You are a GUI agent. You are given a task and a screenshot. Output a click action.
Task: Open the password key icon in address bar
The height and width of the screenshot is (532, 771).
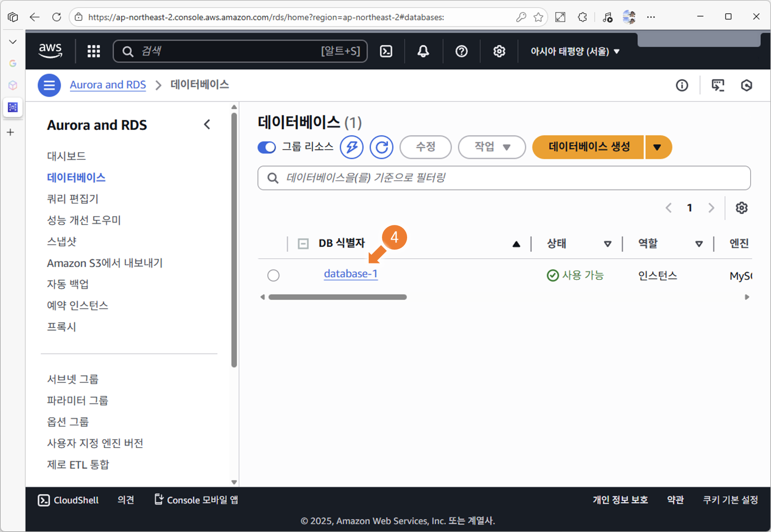[521, 17]
